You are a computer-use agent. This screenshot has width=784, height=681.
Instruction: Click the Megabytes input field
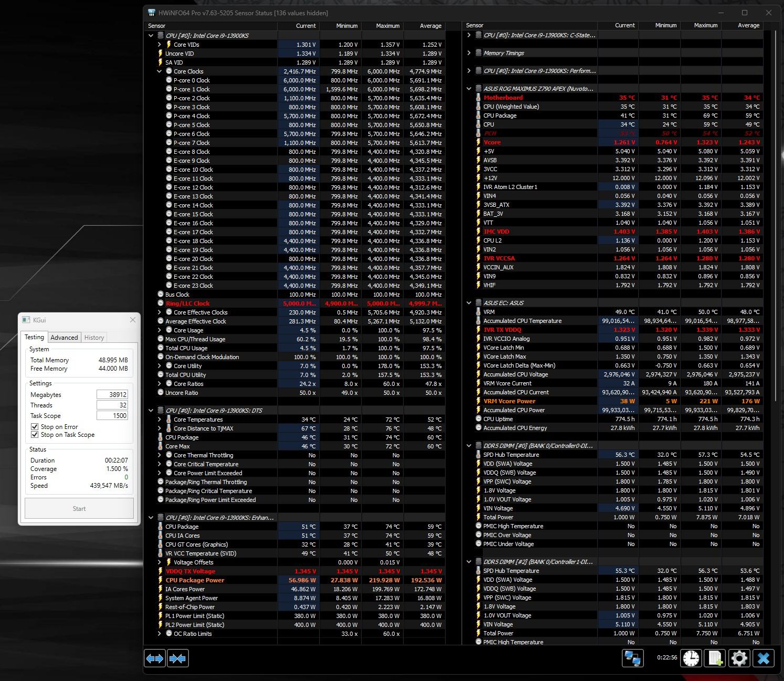[112, 395]
